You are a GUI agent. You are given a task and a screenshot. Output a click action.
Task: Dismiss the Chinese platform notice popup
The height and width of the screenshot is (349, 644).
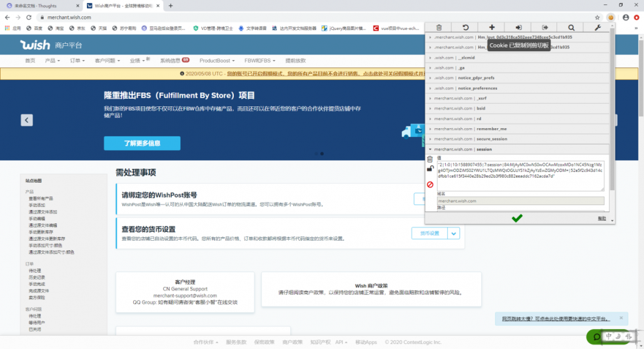pyautogui.click(x=621, y=318)
